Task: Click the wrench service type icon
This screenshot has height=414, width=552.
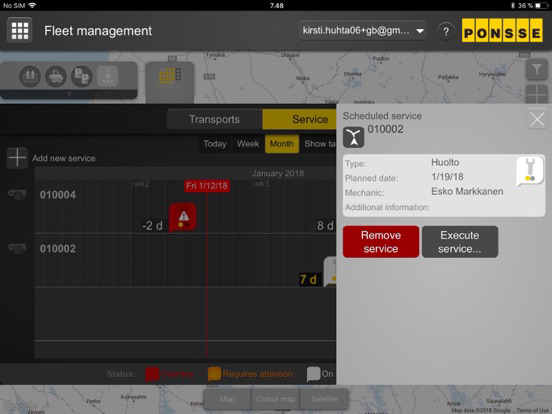Action: click(530, 172)
